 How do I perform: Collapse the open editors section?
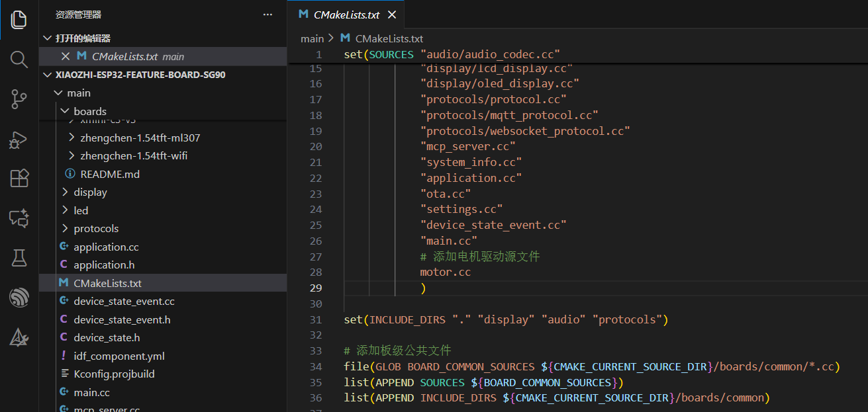[47, 38]
